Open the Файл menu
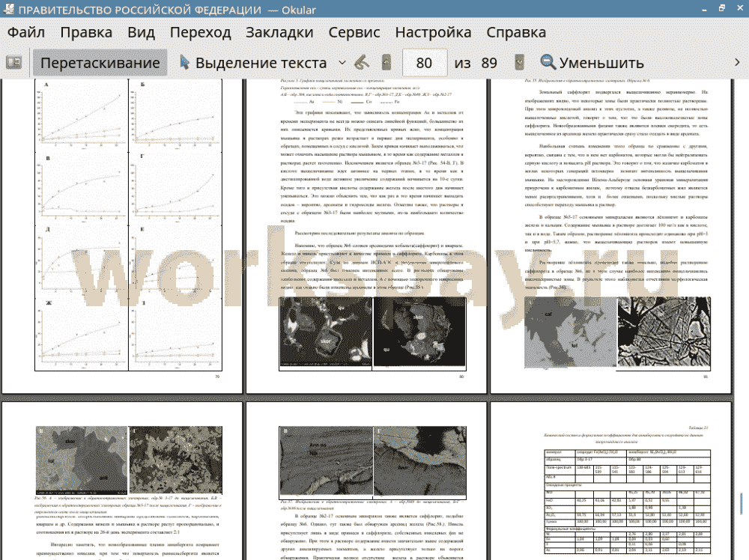This screenshot has width=749, height=560. point(26,32)
